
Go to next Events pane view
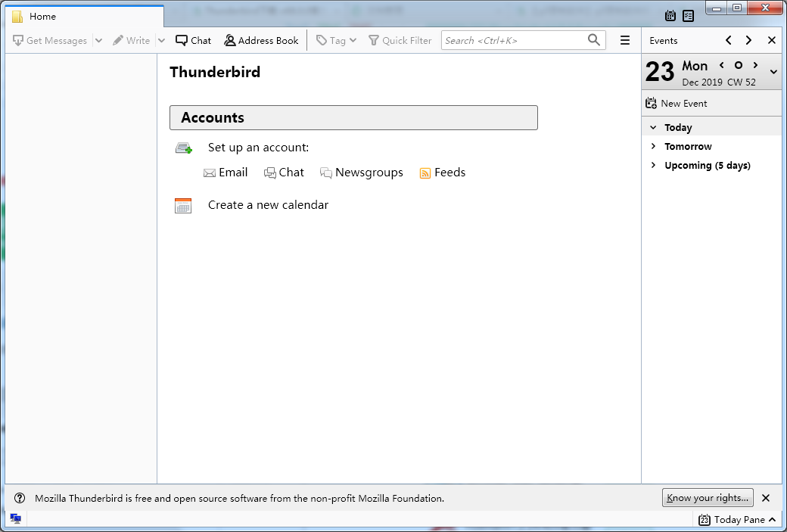coord(748,41)
